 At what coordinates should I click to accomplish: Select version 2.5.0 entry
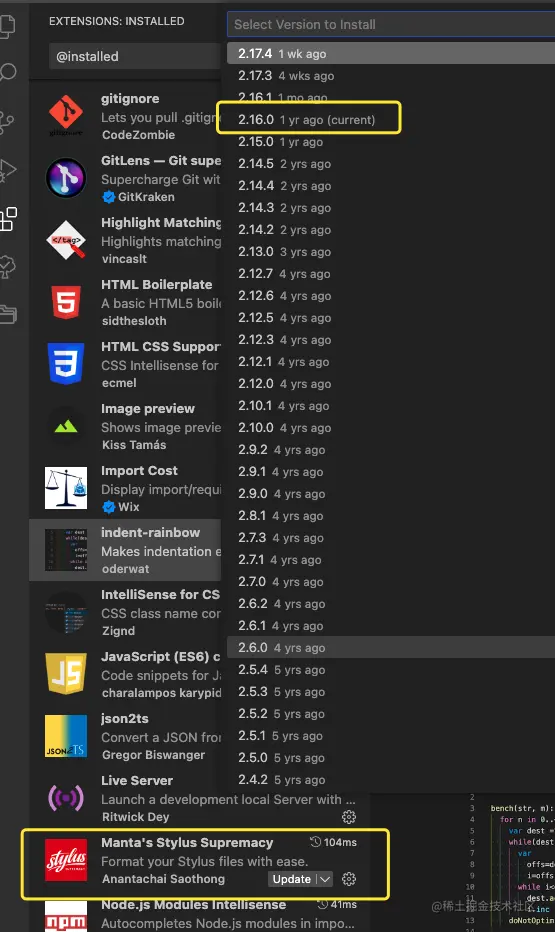tap(391, 757)
